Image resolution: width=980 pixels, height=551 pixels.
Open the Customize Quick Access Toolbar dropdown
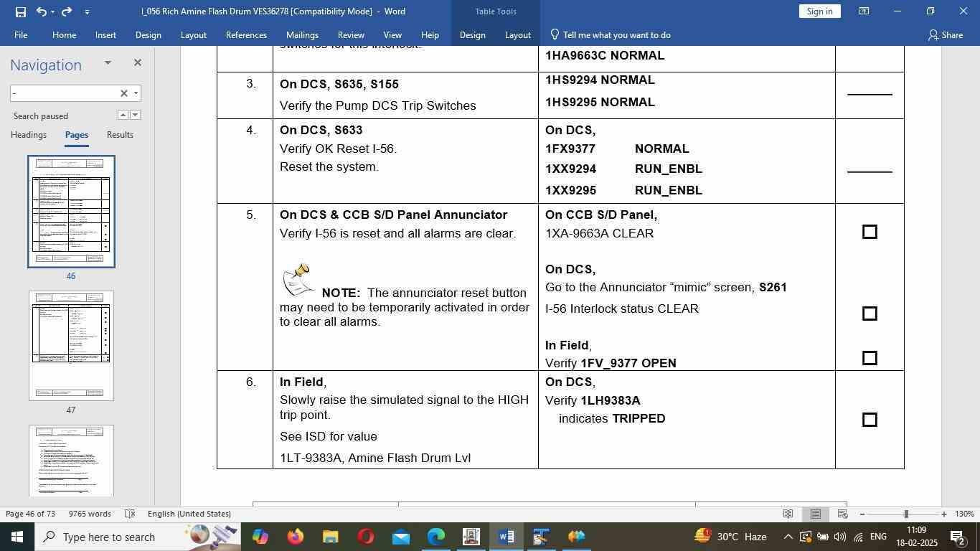[87, 11]
